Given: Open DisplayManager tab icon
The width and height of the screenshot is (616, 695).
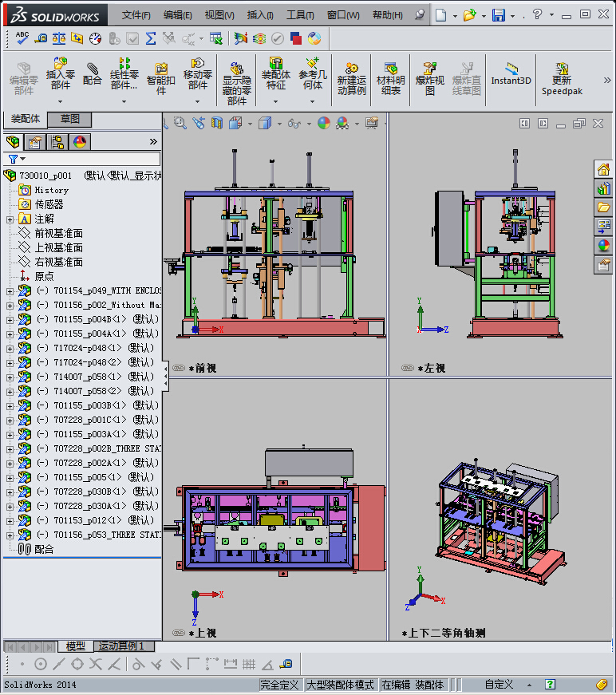Looking at the screenshot, I should pos(80,142).
